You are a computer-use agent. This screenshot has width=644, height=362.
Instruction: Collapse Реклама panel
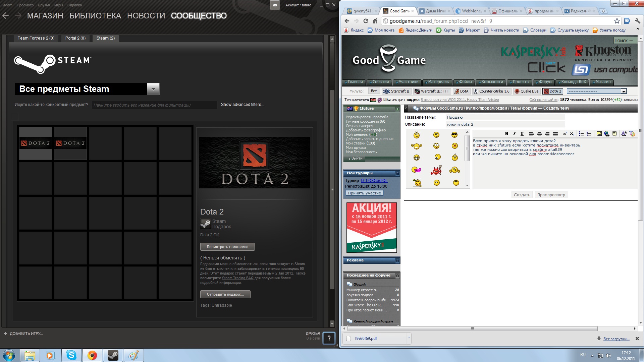click(397, 260)
